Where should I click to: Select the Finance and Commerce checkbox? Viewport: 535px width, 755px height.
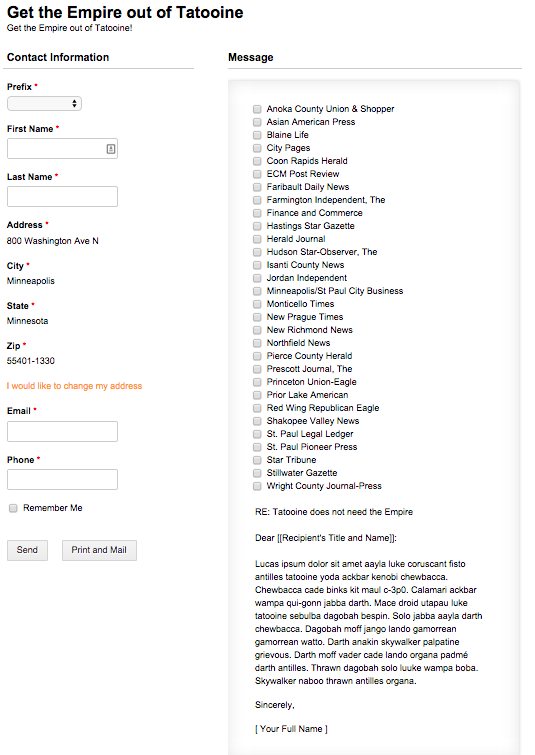pos(257,213)
